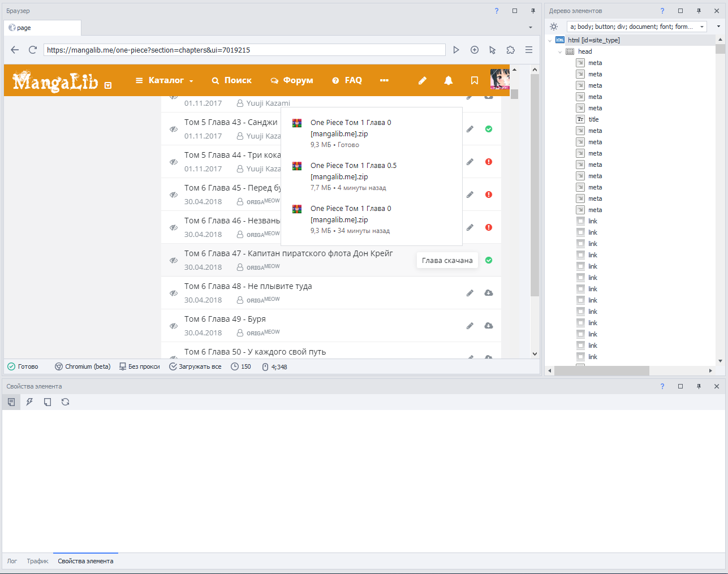Click the sun icon in the element tree toolbar

pos(554,27)
